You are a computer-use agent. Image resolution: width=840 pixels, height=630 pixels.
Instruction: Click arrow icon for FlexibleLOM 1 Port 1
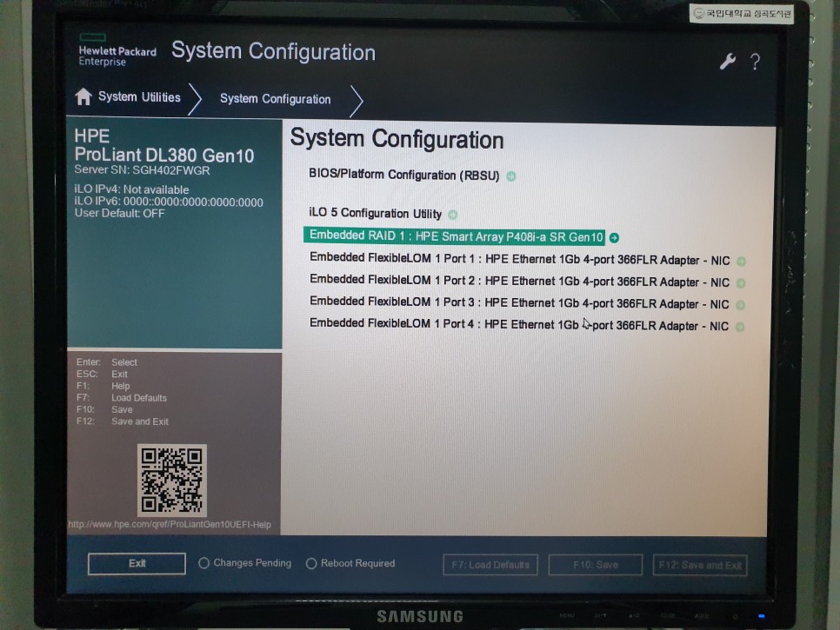[x=742, y=262]
